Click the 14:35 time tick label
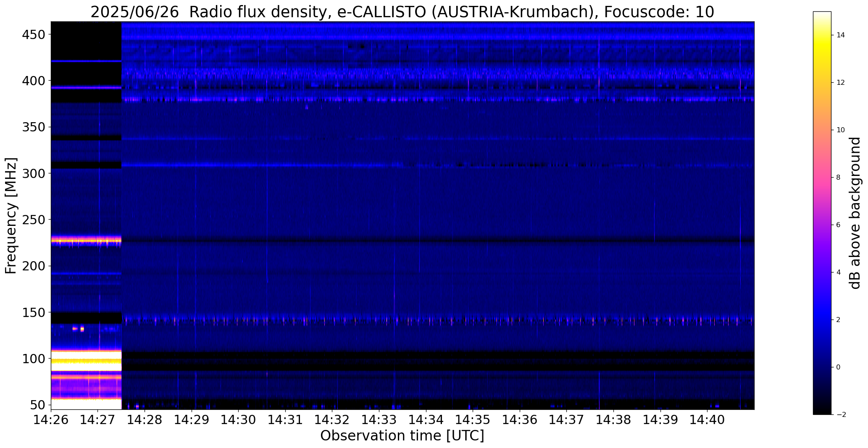The image size is (868, 448). click(x=473, y=419)
